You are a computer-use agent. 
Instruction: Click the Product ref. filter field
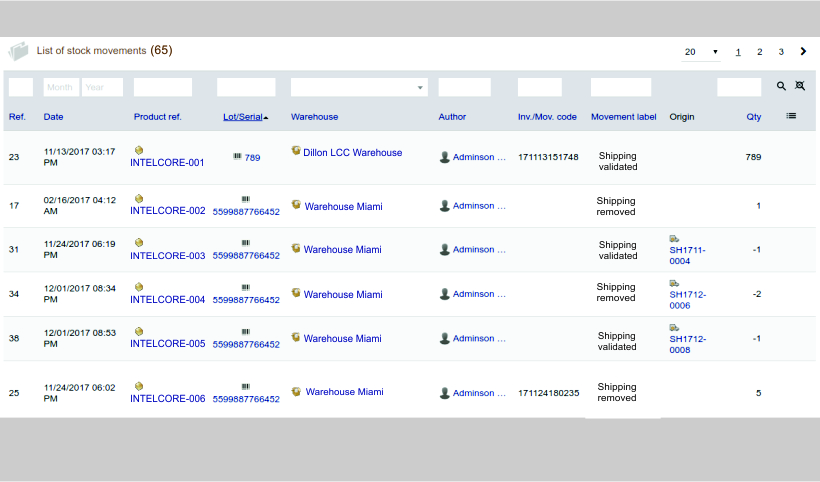pos(162,87)
